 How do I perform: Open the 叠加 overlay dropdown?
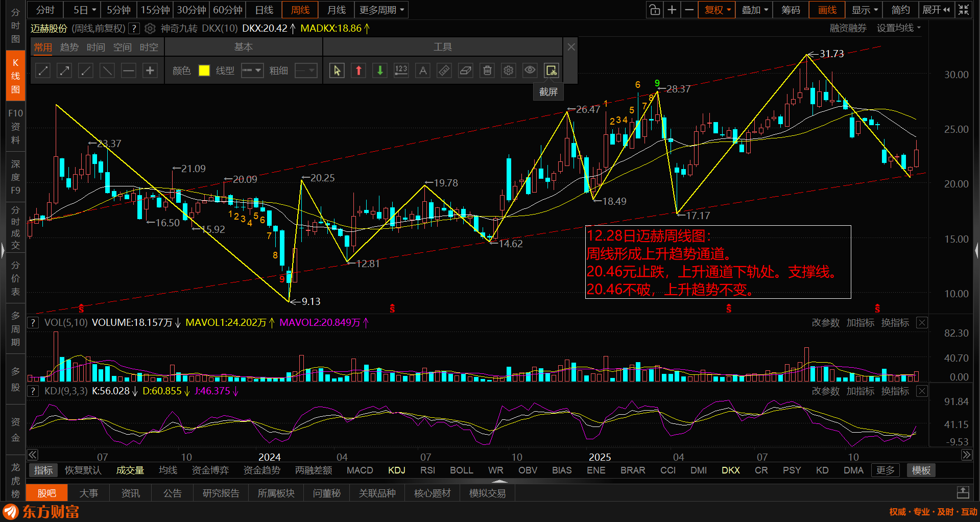click(754, 10)
